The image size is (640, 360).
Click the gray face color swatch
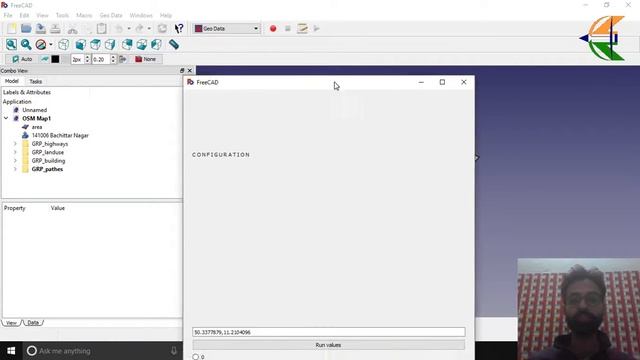tap(65, 59)
